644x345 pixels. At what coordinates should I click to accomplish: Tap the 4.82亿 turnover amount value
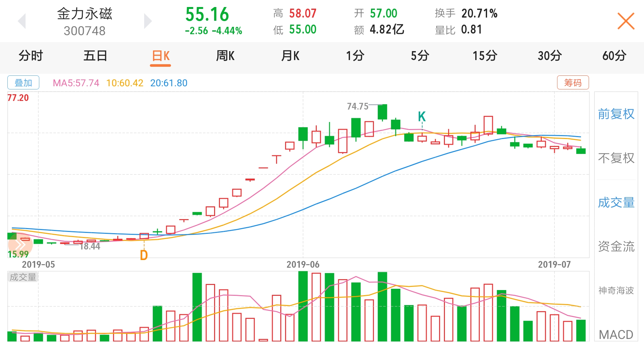[x=387, y=29]
